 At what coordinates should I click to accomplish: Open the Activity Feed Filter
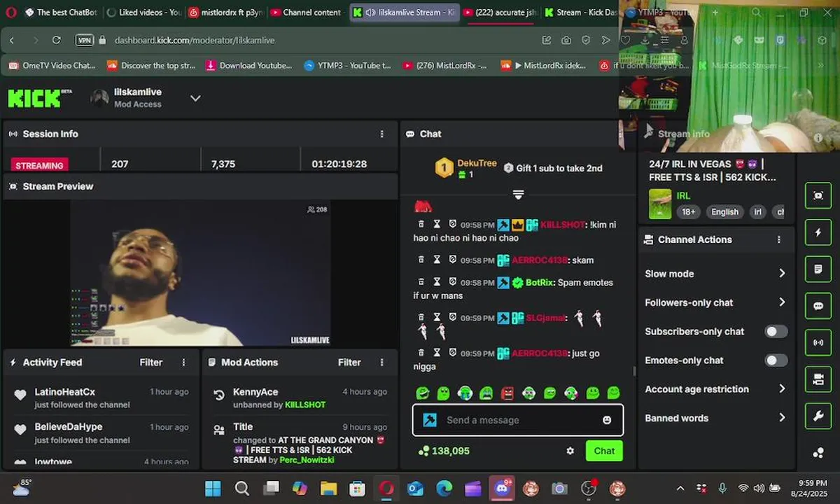pos(151,363)
